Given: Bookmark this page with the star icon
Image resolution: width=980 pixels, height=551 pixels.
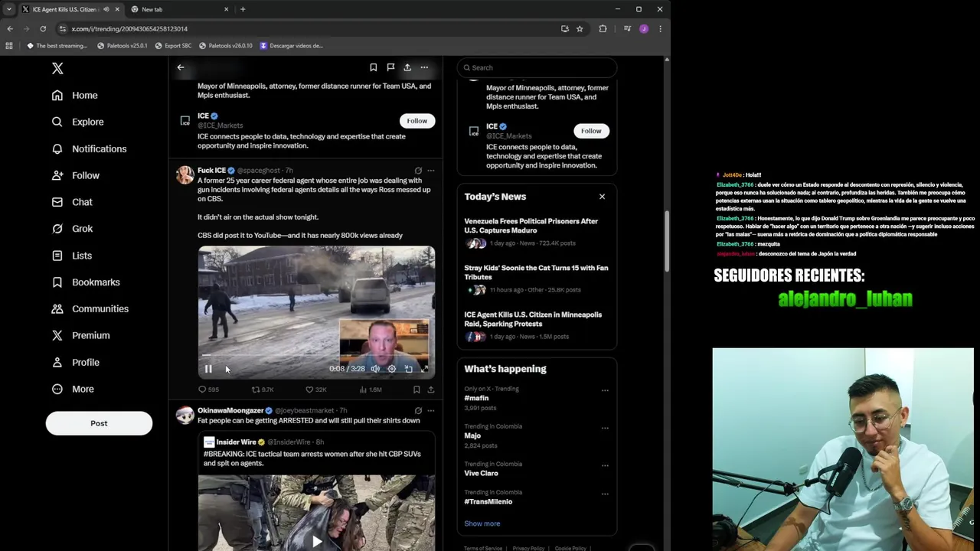Looking at the screenshot, I should (580, 29).
